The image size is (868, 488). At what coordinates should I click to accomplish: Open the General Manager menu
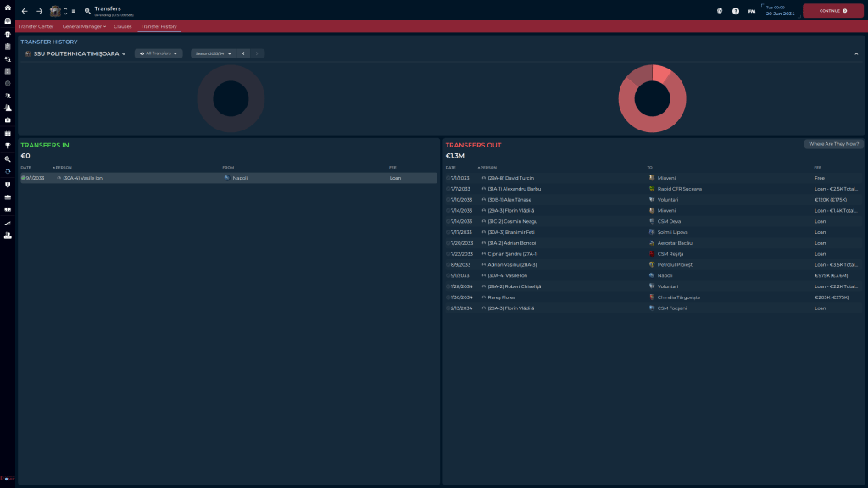click(x=84, y=26)
